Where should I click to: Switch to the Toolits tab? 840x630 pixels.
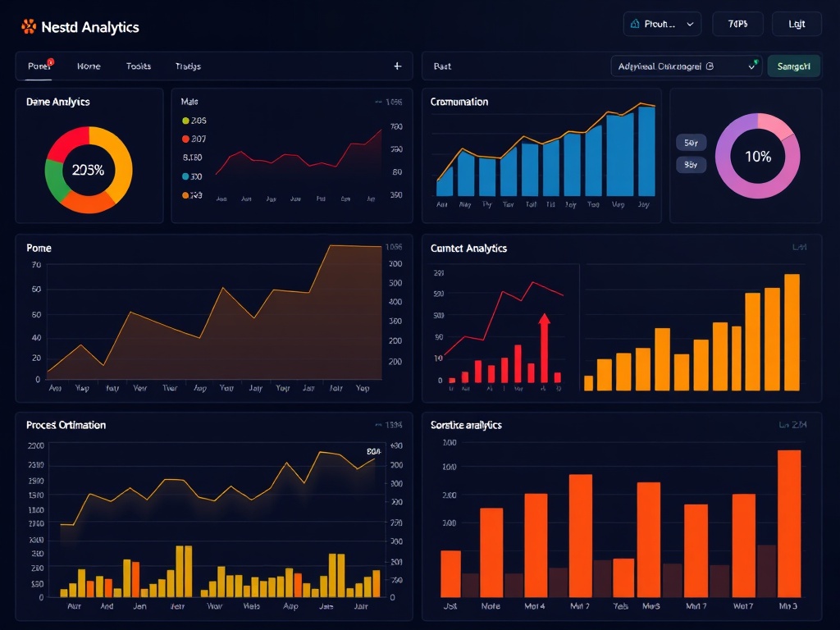[x=139, y=66]
